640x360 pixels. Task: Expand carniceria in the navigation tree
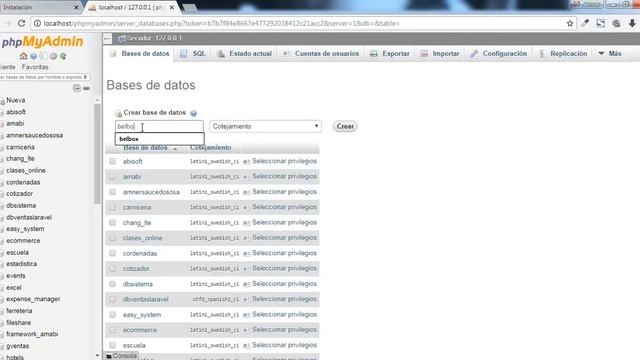[x=2, y=147]
